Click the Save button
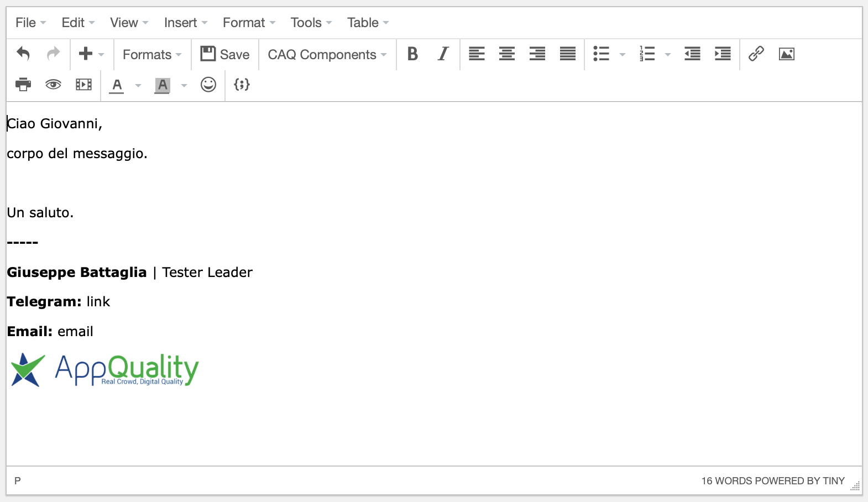Viewport: 868px width, 502px height. (x=225, y=54)
